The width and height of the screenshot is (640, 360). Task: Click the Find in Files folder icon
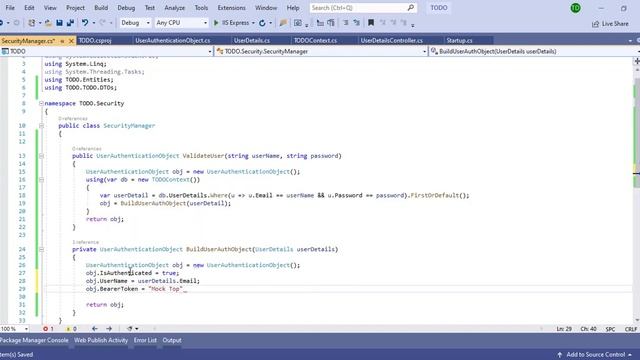pos(283,23)
